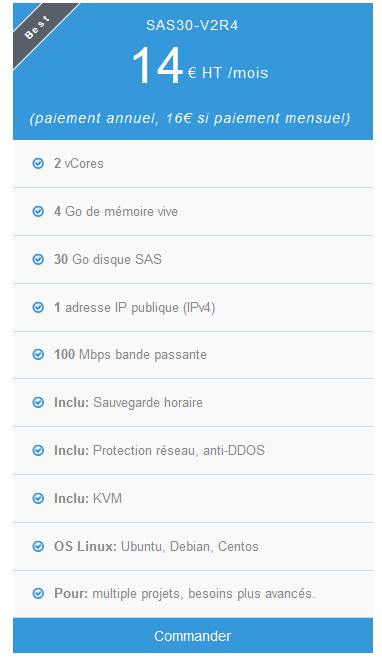Click the check icon beside 100 Mbps bande passante
The width and height of the screenshot is (382, 663).
point(38,354)
